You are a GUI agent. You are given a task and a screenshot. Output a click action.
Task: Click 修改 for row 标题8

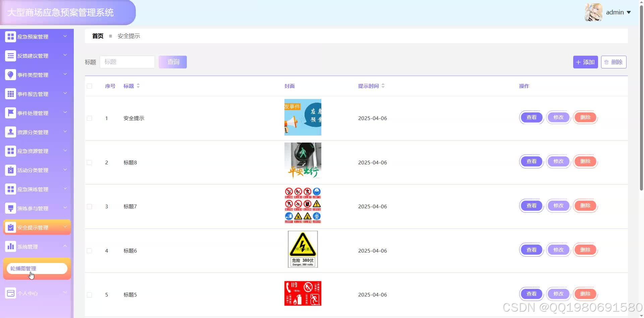point(558,161)
